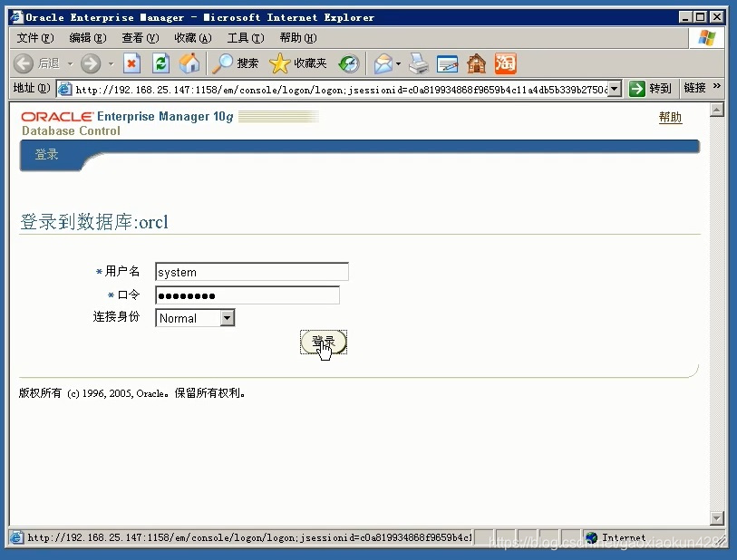737x560 pixels.
Task: Click the Internet zone icon in status bar
Action: point(591,537)
